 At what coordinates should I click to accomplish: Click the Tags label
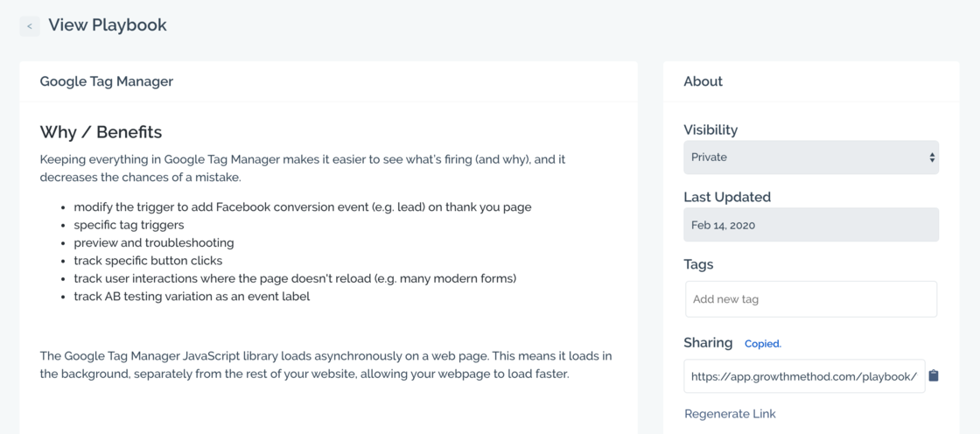point(698,264)
